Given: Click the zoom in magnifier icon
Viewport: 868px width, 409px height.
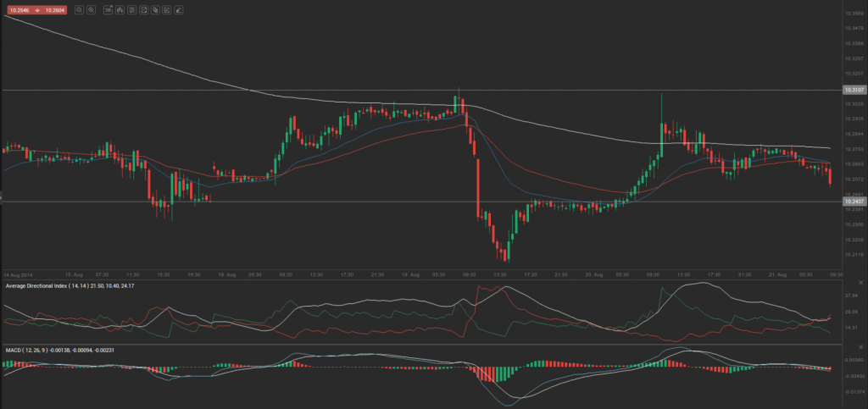Looking at the screenshot, I should tap(90, 10).
